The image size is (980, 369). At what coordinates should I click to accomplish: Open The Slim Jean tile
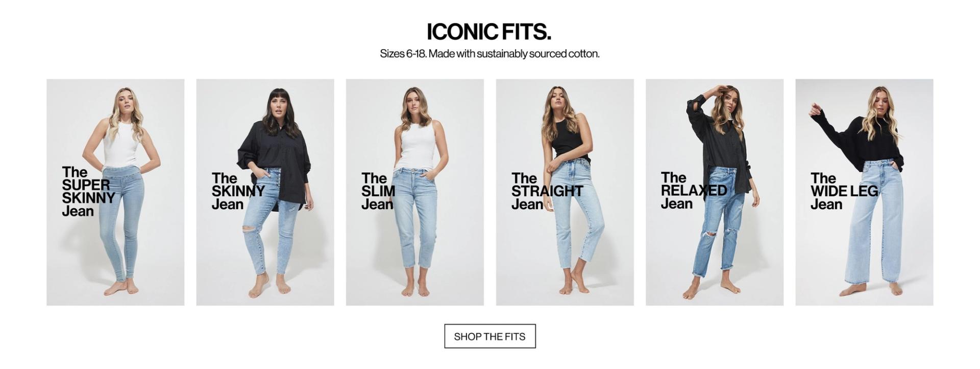[x=415, y=192]
